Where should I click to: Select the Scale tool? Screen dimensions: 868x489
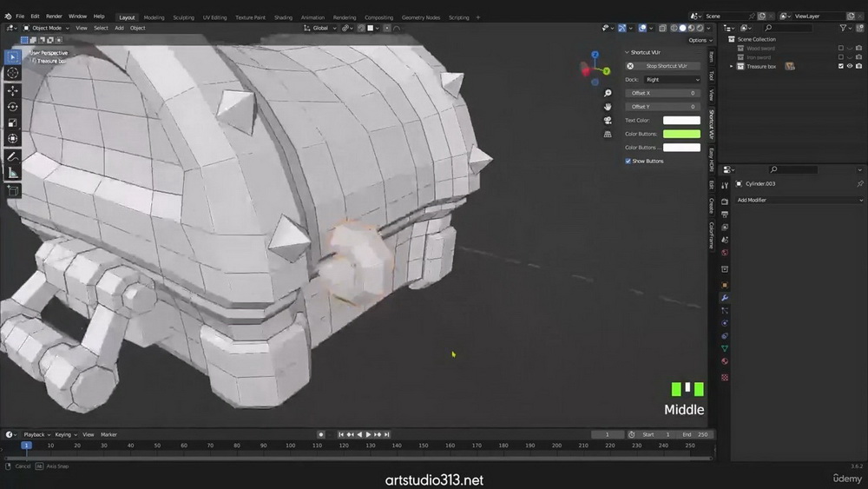[13, 122]
